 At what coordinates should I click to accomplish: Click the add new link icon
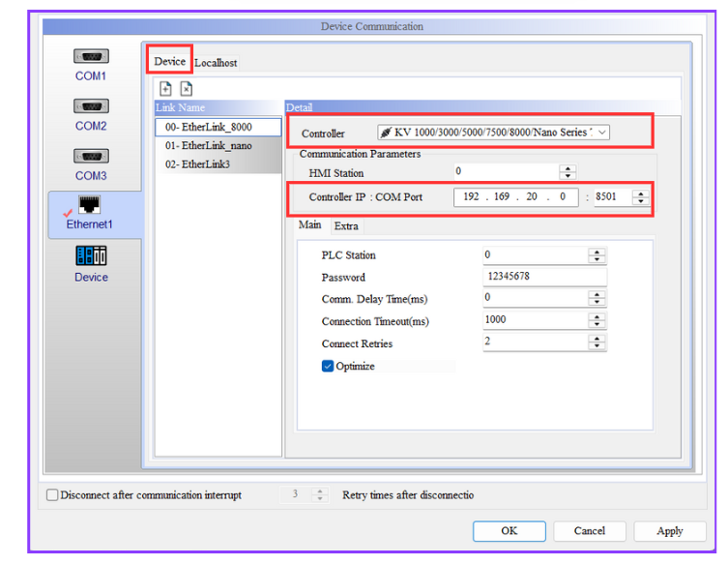click(165, 89)
